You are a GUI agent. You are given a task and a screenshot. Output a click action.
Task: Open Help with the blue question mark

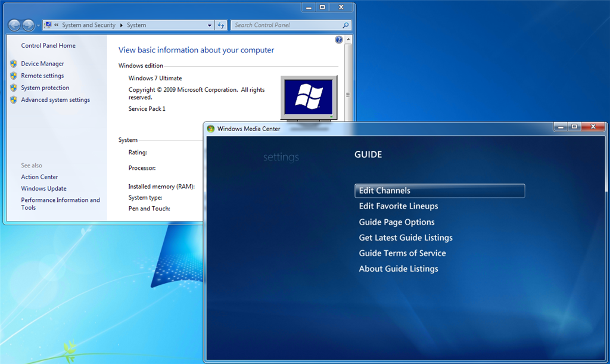(339, 40)
